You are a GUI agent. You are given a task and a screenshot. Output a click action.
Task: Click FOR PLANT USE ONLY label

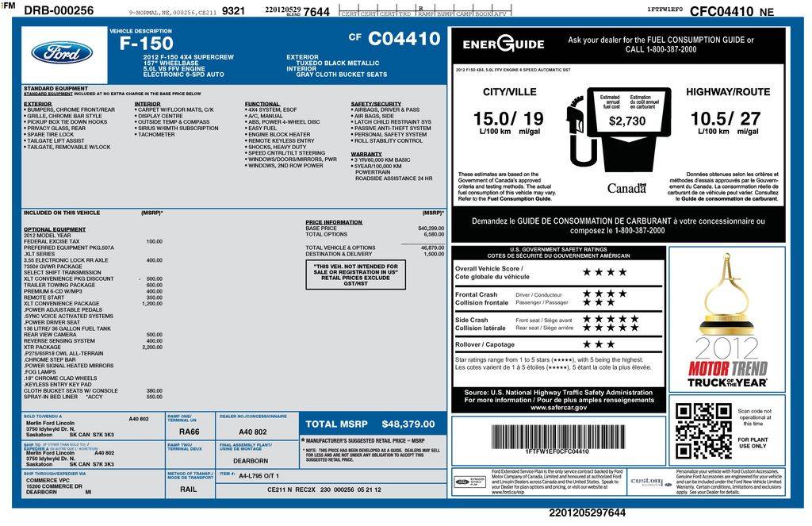[753, 443]
